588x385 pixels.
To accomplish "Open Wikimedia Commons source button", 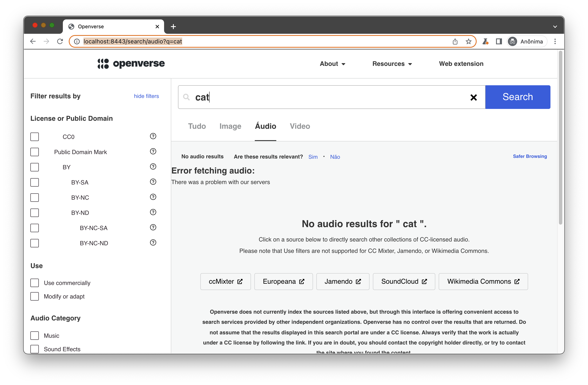I will tap(483, 281).
